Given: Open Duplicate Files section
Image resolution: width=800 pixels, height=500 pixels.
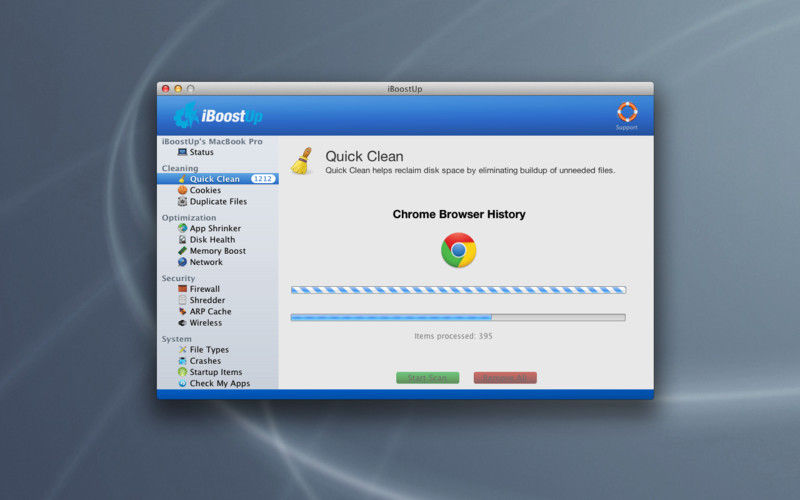Looking at the screenshot, I should (218, 202).
